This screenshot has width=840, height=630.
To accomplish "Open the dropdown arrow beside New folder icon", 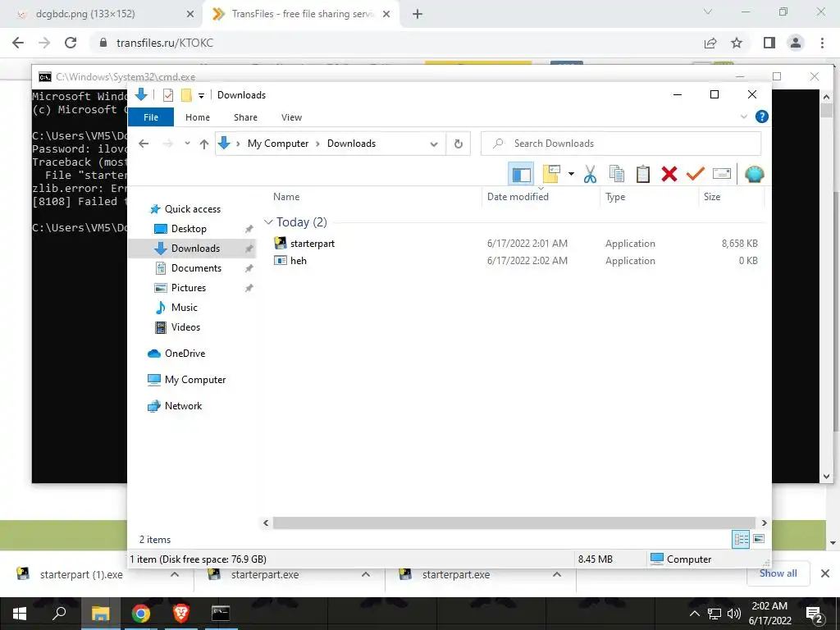I will pyautogui.click(x=571, y=174).
